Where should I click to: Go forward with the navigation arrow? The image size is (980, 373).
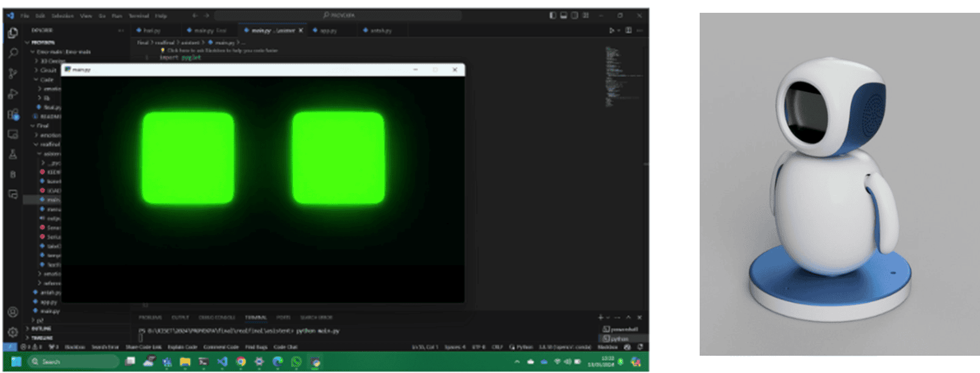click(206, 15)
